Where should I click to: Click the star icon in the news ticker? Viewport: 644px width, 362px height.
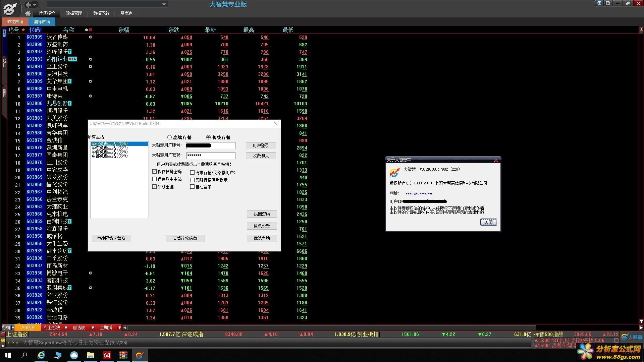[17, 343]
